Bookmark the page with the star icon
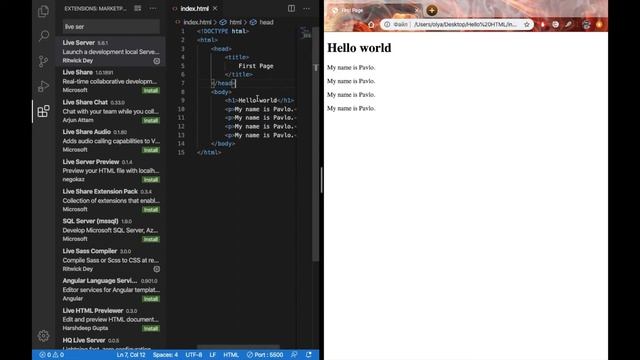Image resolution: width=640 pixels, height=360 pixels. (x=527, y=24)
